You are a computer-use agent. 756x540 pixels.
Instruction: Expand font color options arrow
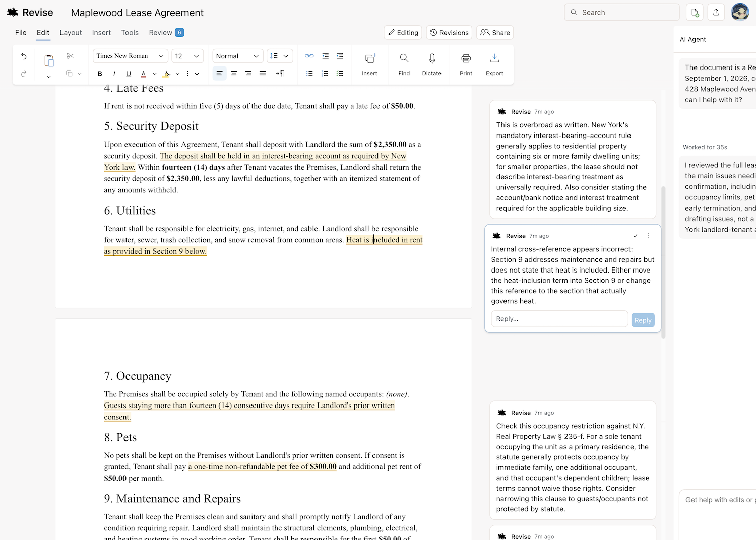[x=154, y=74]
